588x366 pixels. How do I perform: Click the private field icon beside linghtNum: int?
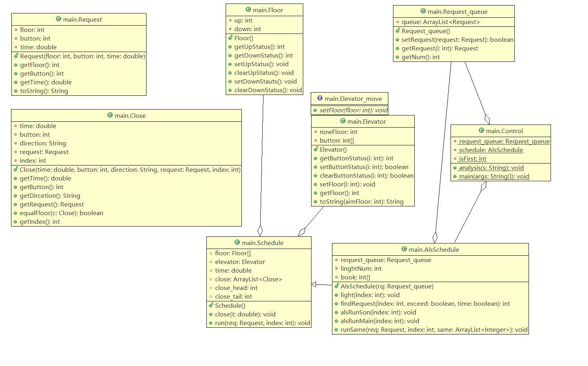(x=337, y=269)
